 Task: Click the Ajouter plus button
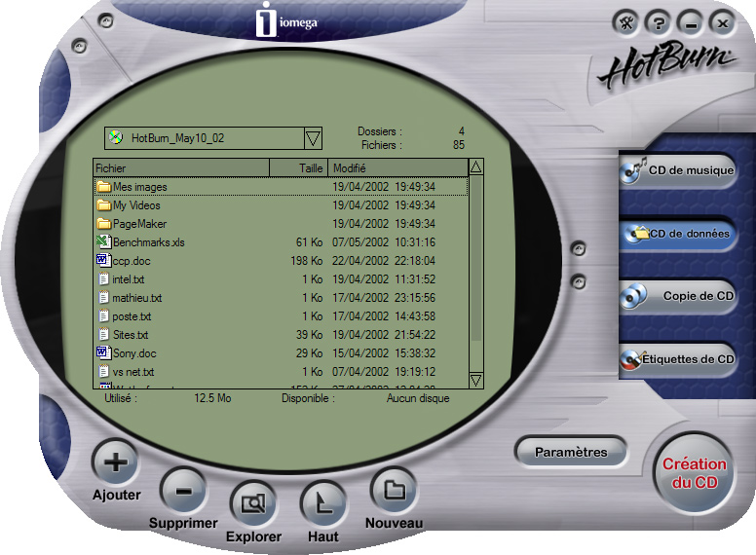coord(115,462)
